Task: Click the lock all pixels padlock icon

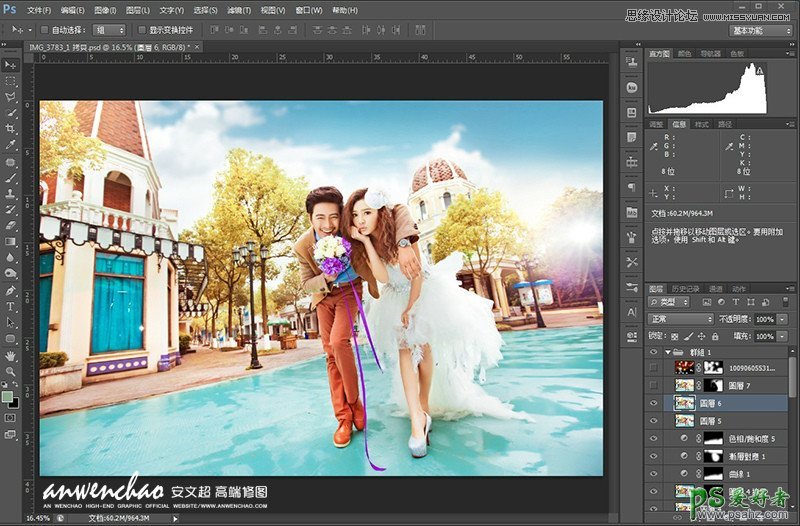Action: [714, 335]
